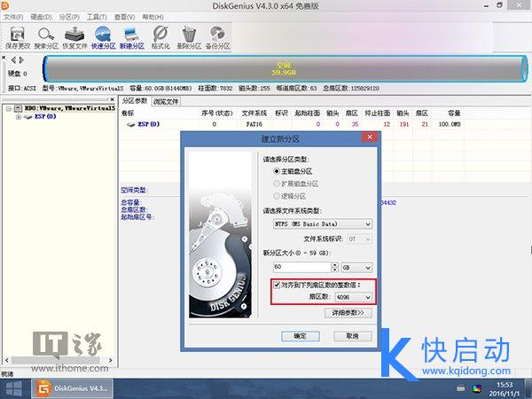
Task: Cancel the dialog with 取消
Action: coord(353,336)
